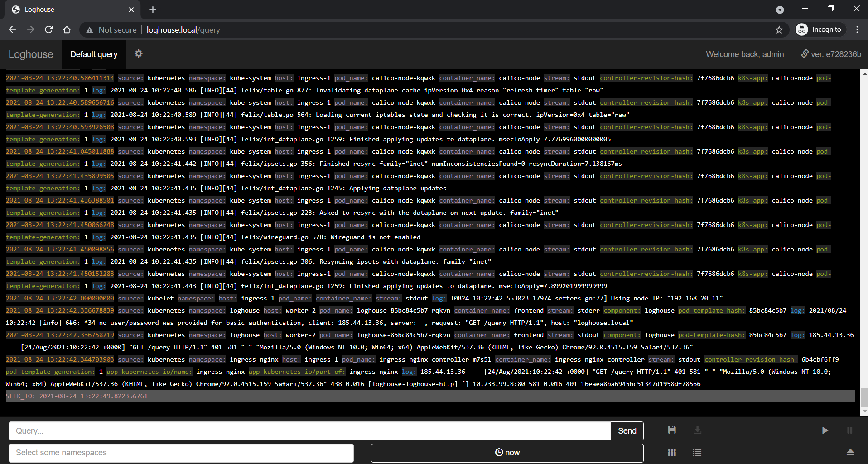868x464 pixels.
Task: Select the Loghouse browser tab
Action: click(x=72, y=10)
